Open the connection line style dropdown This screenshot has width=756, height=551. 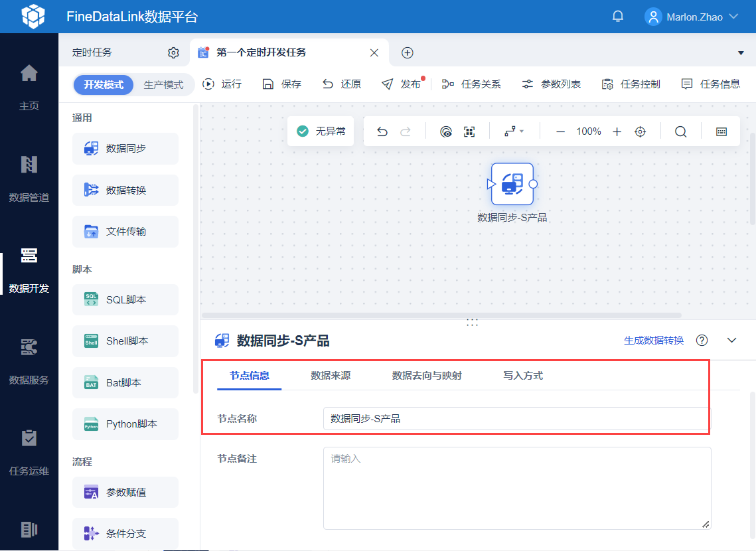click(514, 131)
